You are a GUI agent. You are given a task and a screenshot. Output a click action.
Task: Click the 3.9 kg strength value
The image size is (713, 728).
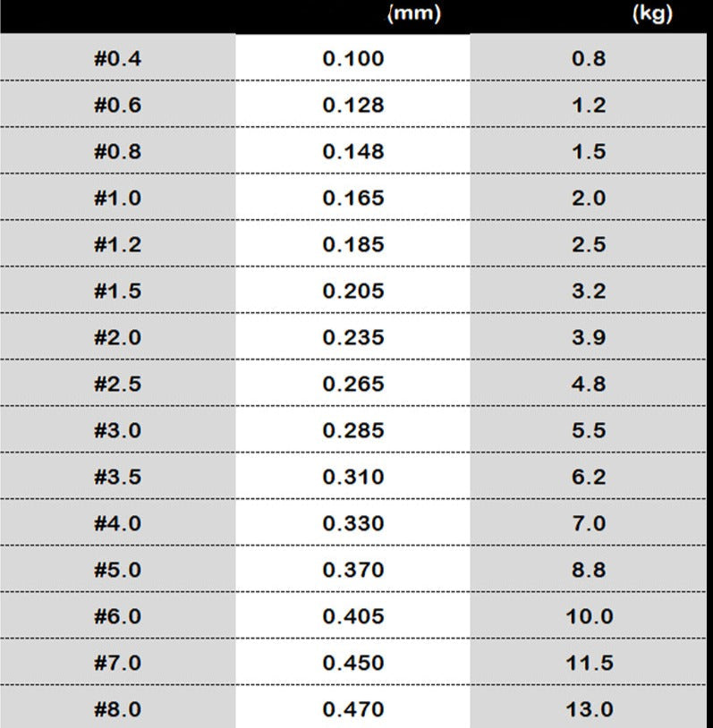(589, 338)
